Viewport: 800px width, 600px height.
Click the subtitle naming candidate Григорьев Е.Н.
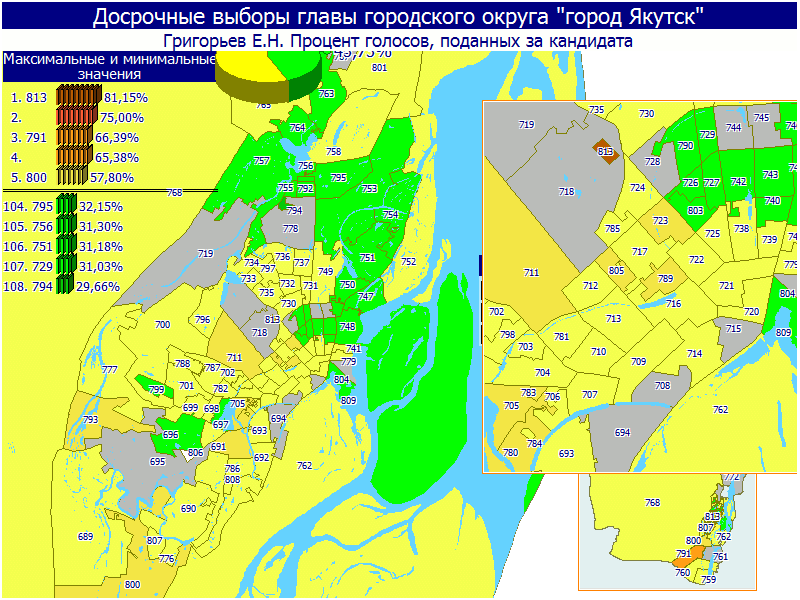click(x=399, y=41)
